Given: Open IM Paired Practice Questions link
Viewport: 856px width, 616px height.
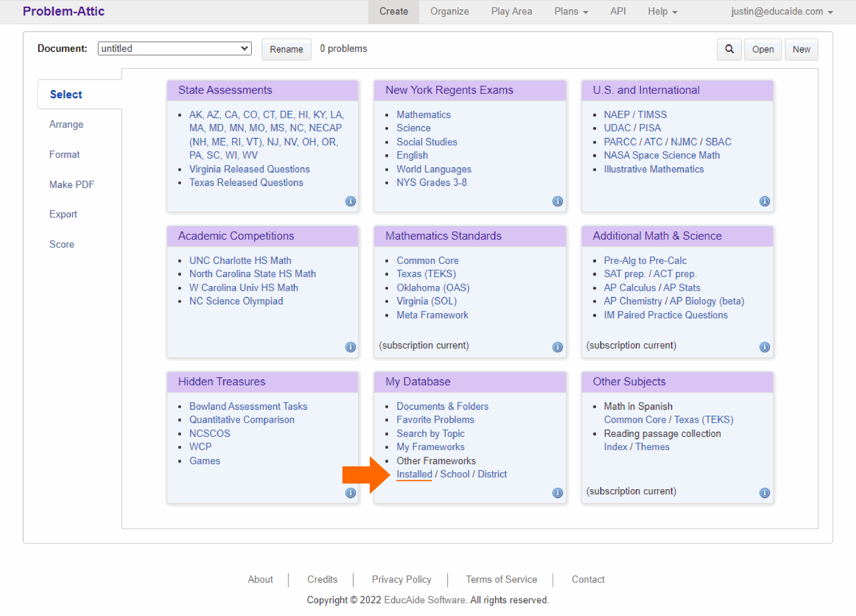Looking at the screenshot, I should [x=665, y=315].
